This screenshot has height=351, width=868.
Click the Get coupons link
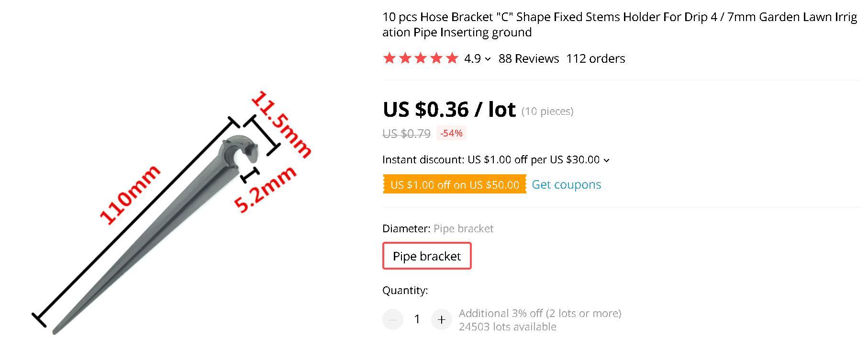click(566, 184)
